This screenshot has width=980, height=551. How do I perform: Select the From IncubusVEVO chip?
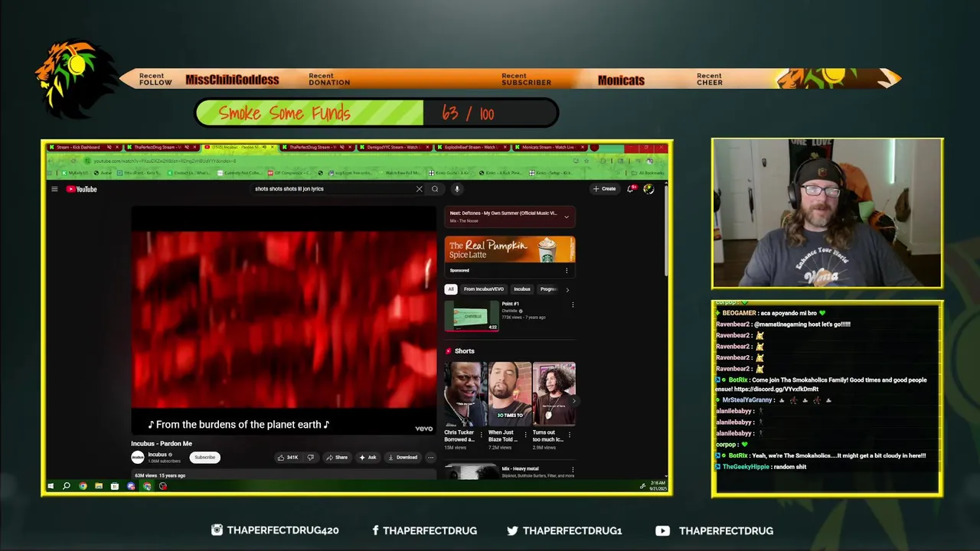[x=484, y=289]
